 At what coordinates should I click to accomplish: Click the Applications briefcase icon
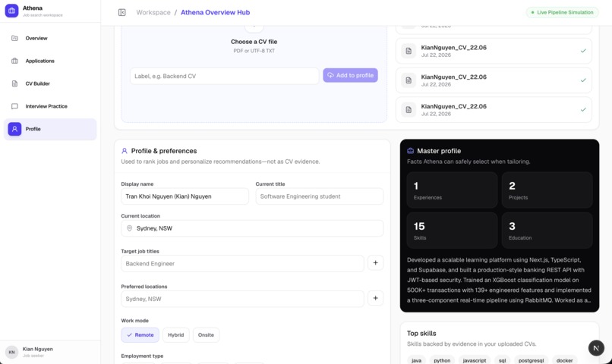15,61
